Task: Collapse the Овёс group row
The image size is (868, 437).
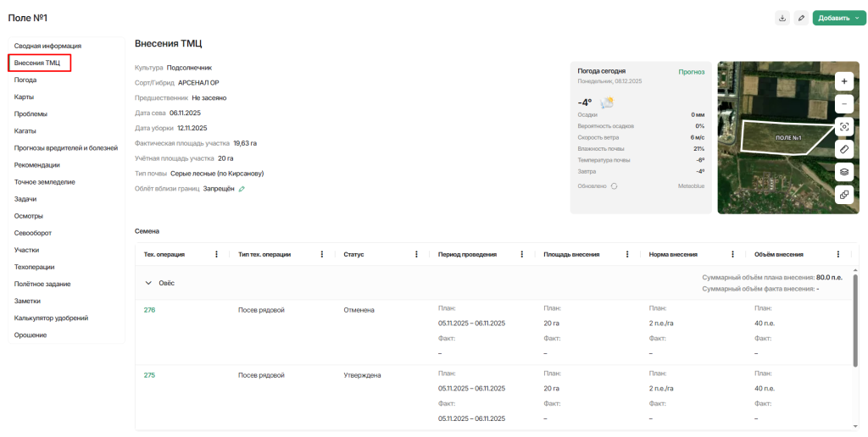Action: pos(148,283)
